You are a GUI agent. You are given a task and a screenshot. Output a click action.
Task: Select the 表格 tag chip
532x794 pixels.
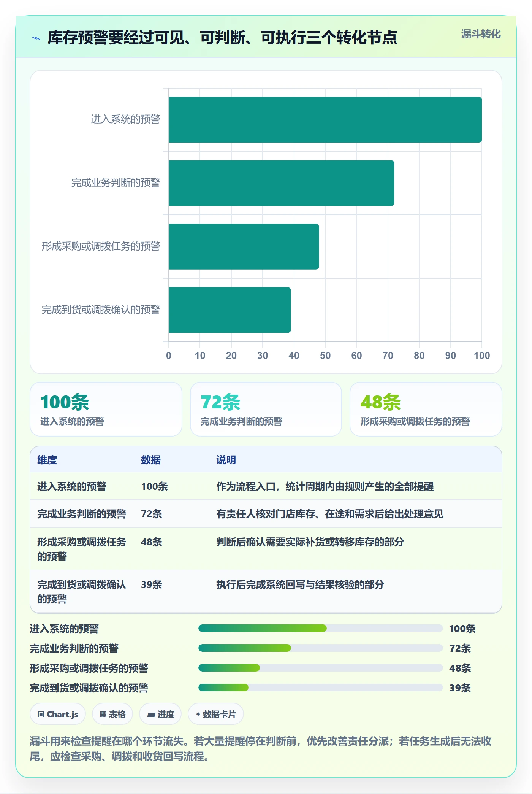point(112,714)
